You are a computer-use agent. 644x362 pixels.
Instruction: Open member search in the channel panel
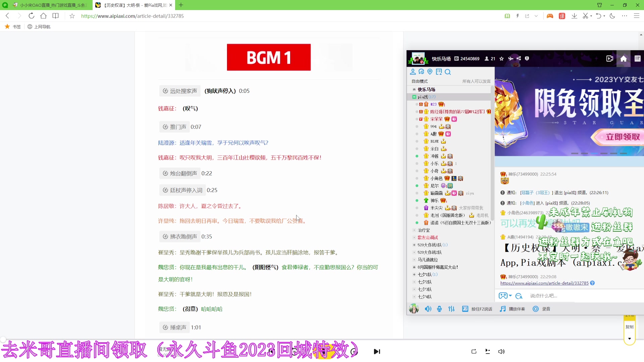[x=448, y=72]
